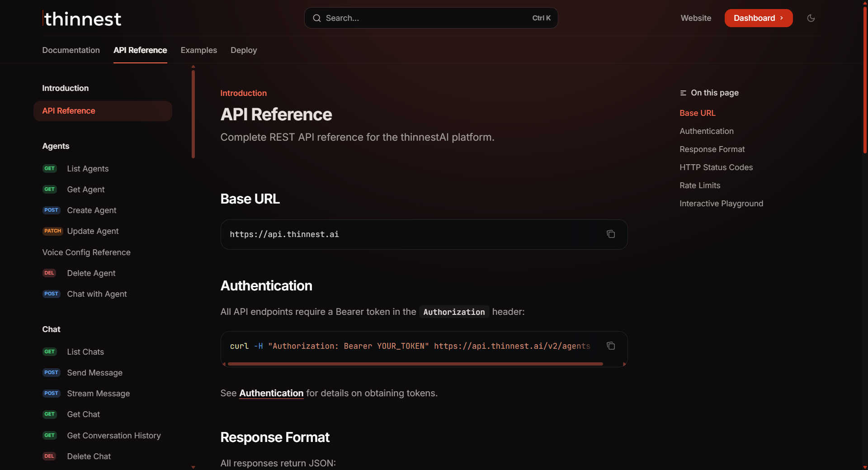This screenshot has width=868, height=470.
Task: Click the sidebar scroll-down arrow
Action: tap(193, 467)
